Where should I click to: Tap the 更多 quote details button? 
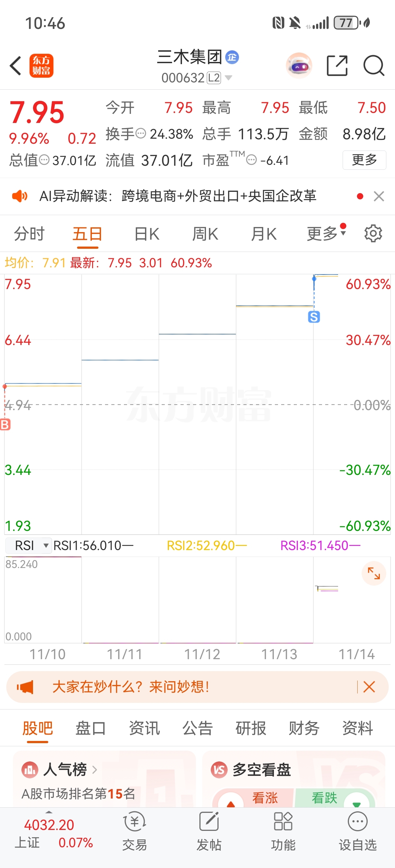(364, 160)
